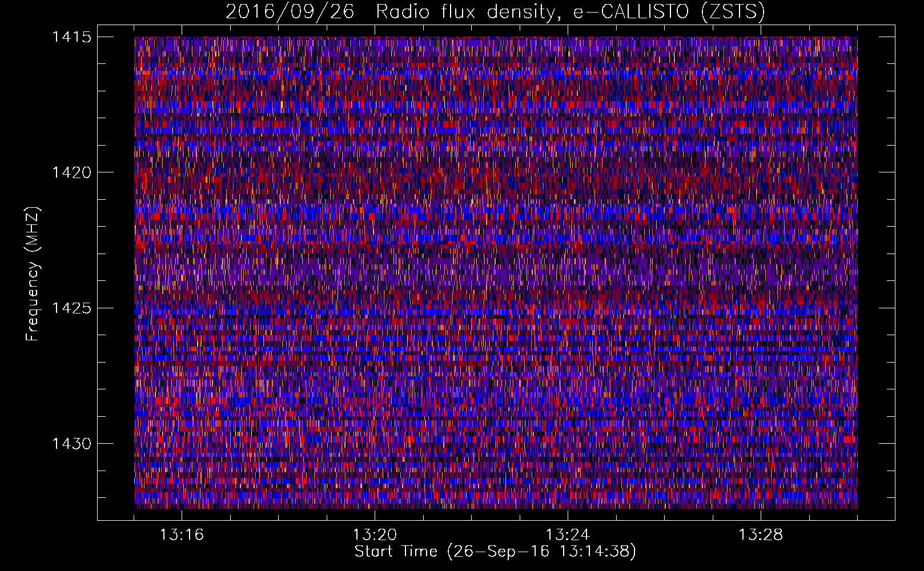
Task: Select the 1415 frequency axis label
Action: [x=72, y=37]
